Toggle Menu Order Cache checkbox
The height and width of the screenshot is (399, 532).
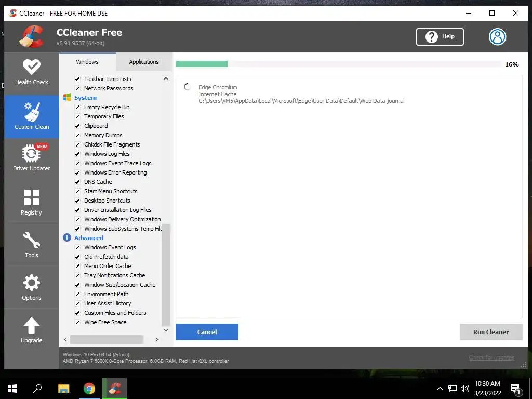[77, 266]
